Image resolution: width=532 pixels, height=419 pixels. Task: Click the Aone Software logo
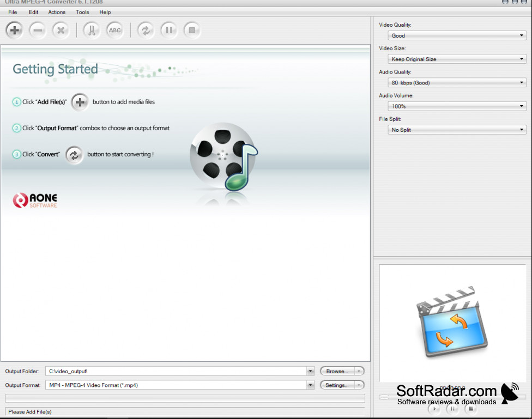coord(35,200)
